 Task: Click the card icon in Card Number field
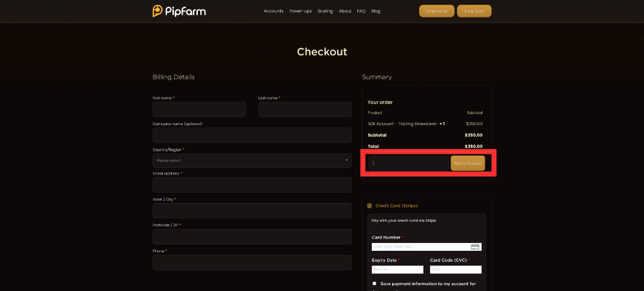coord(474,247)
